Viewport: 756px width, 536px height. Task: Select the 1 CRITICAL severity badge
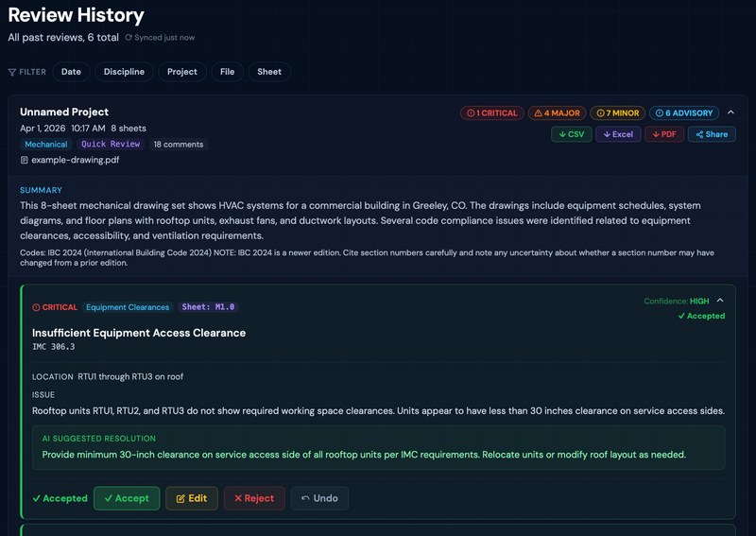click(491, 112)
